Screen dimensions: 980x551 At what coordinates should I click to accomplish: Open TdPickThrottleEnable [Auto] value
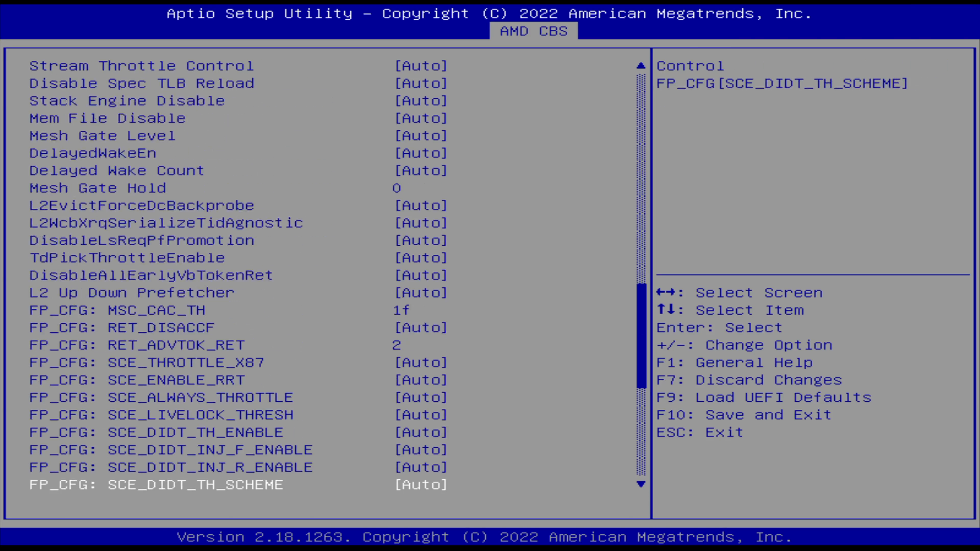[421, 258]
